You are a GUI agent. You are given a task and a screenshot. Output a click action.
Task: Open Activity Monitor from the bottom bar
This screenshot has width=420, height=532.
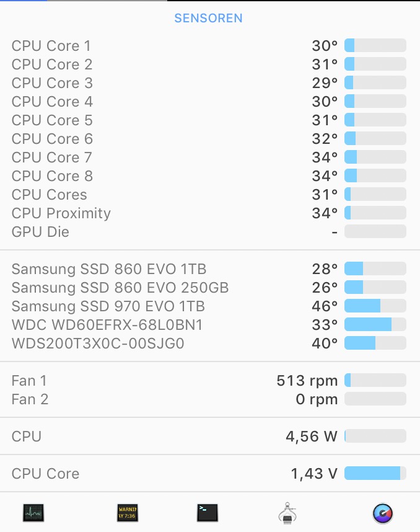pos(34,513)
